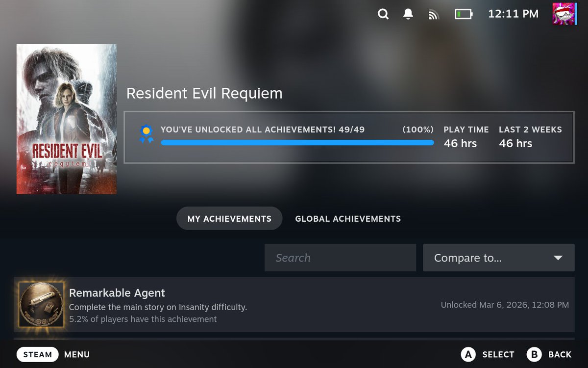The width and height of the screenshot is (588, 368).
Task: Switch to My Achievements tab
Action: [229, 218]
